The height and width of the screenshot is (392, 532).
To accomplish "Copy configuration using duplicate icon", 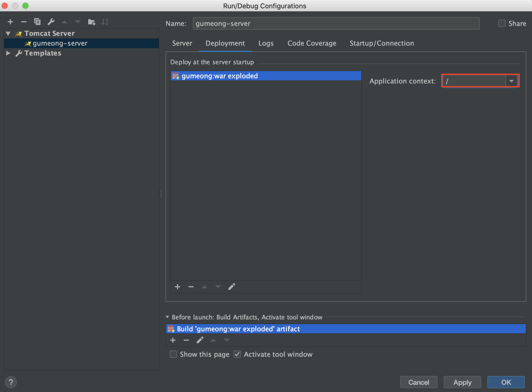I will point(37,22).
